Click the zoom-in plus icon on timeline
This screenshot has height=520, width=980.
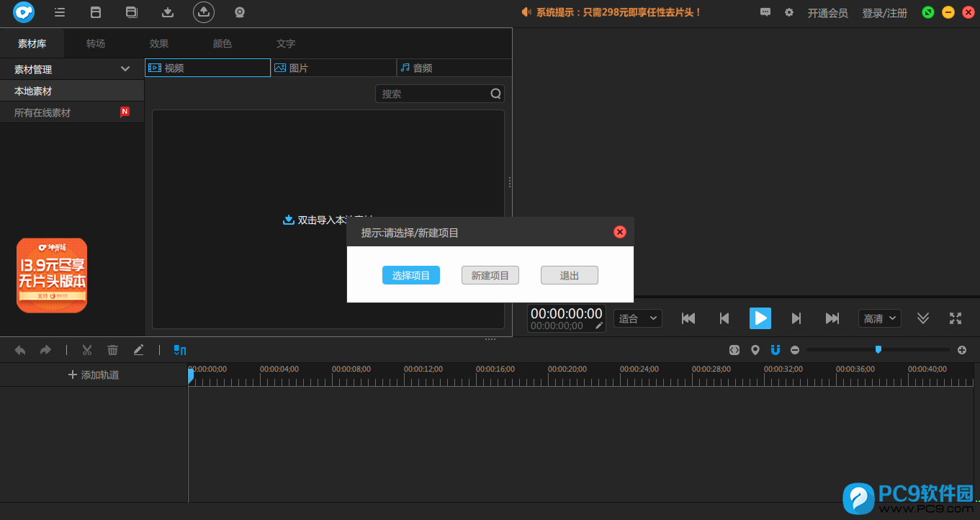(x=962, y=350)
